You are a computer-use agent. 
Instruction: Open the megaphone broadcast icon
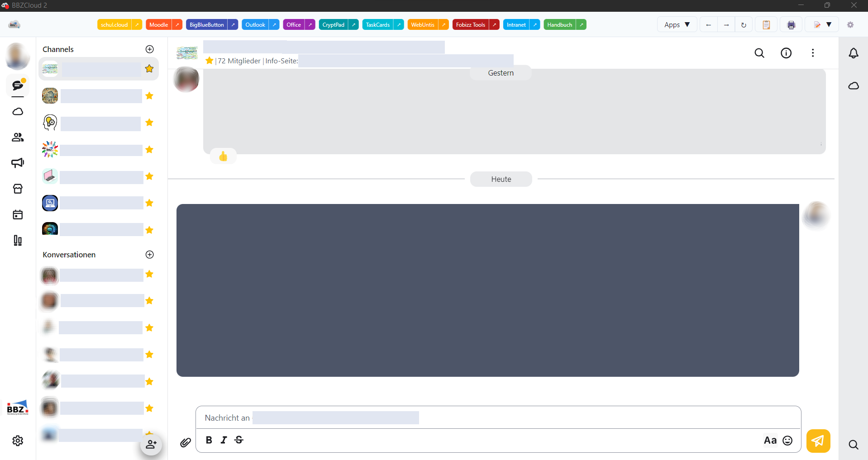pos(18,163)
